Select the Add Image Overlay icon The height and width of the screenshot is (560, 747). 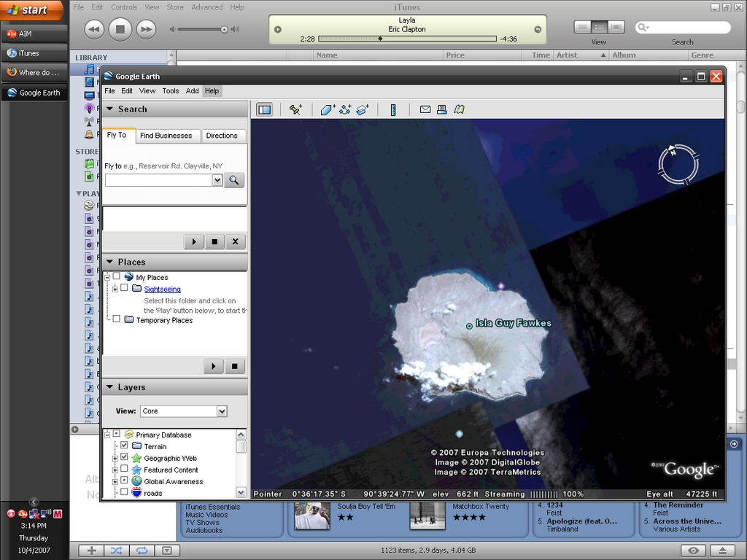363,109
